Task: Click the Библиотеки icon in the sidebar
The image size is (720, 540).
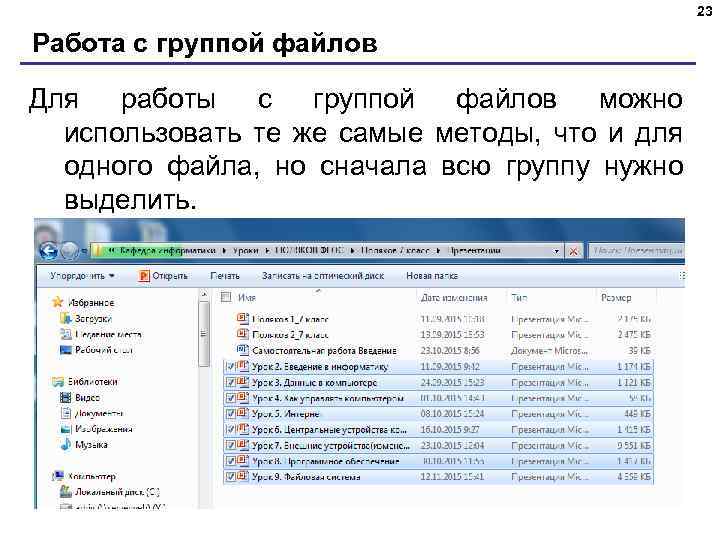Action: [58, 382]
